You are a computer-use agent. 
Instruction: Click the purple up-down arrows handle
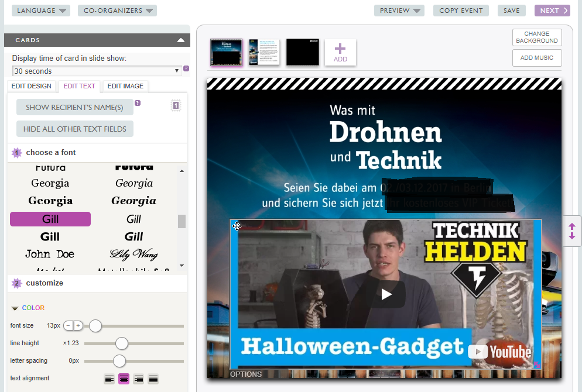click(x=572, y=231)
